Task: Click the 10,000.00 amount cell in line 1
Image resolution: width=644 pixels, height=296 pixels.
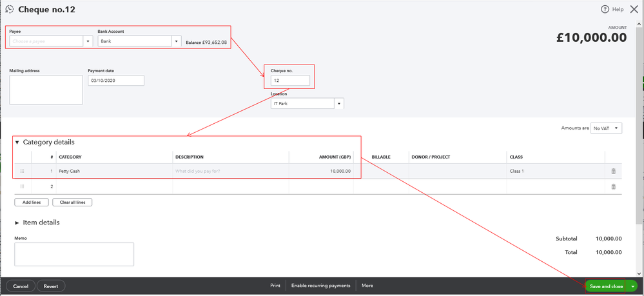Action: pos(321,171)
